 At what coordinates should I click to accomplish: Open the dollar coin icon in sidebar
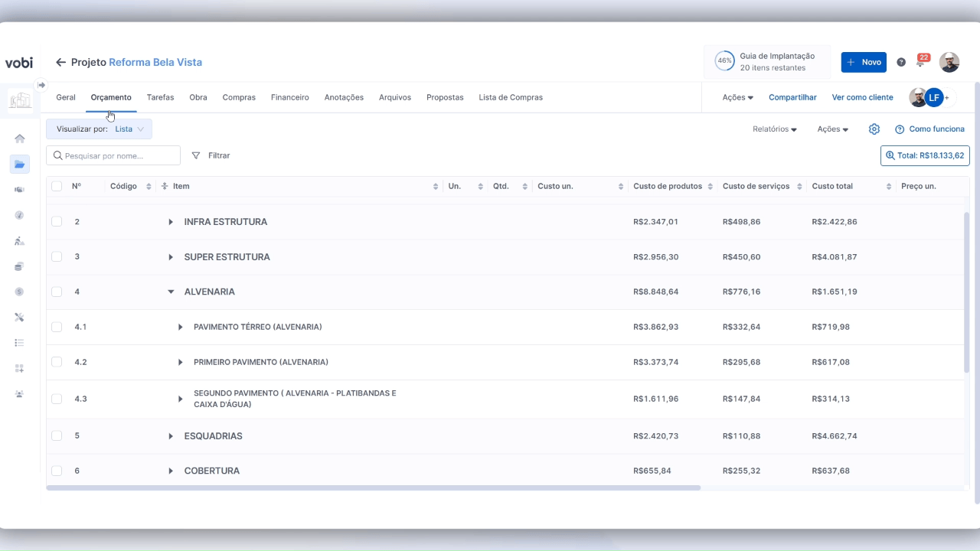(20, 292)
